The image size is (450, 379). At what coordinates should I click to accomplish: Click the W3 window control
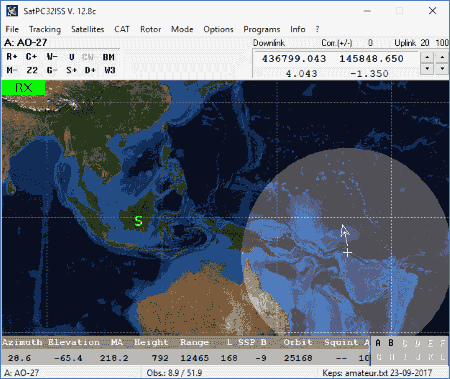(x=110, y=70)
